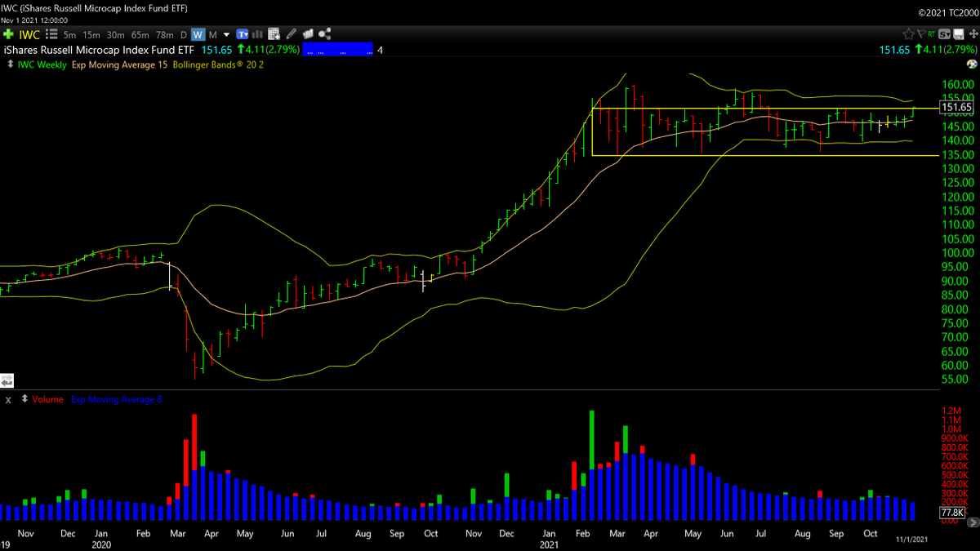Click the 77.8K volume value label
The image size is (980, 551).
(x=953, y=512)
